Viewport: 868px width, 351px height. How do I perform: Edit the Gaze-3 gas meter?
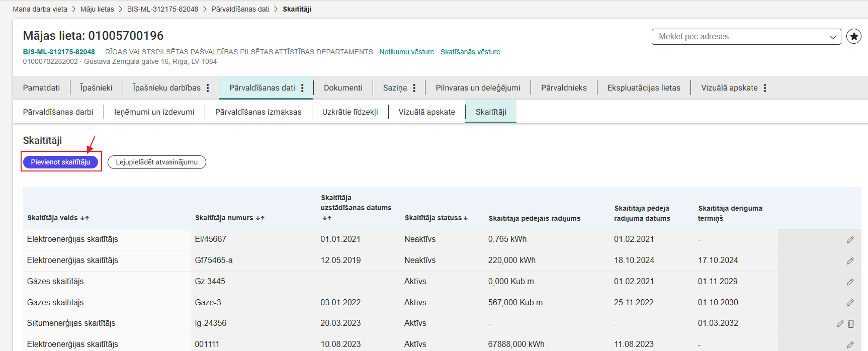[x=850, y=303]
